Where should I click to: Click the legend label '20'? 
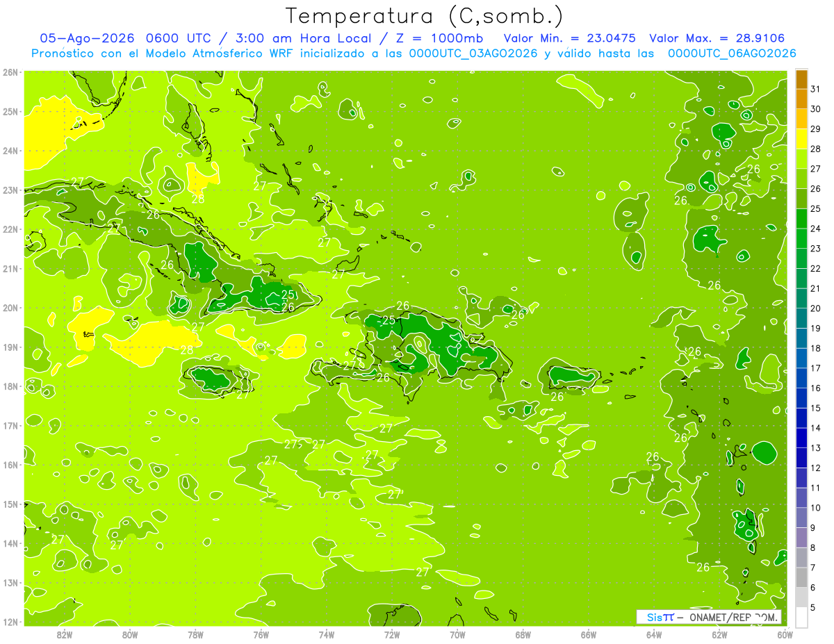pos(815,308)
